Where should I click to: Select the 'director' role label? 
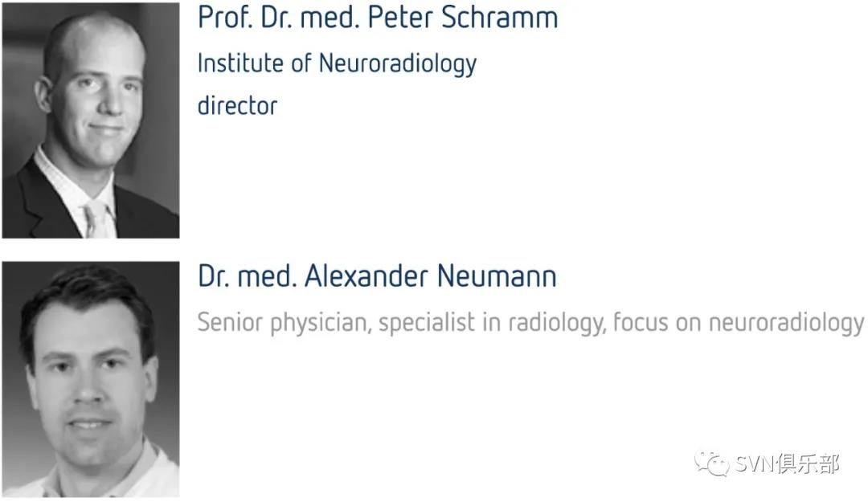tap(237, 105)
